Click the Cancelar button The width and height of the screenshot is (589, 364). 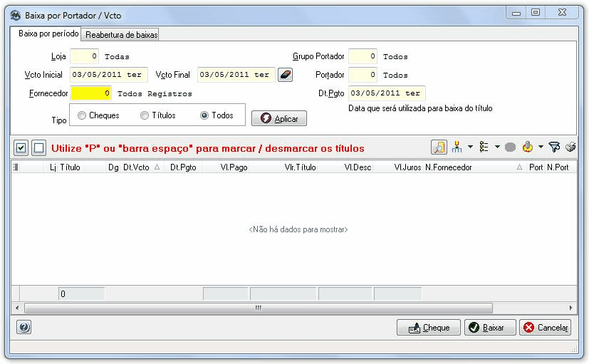point(546,328)
